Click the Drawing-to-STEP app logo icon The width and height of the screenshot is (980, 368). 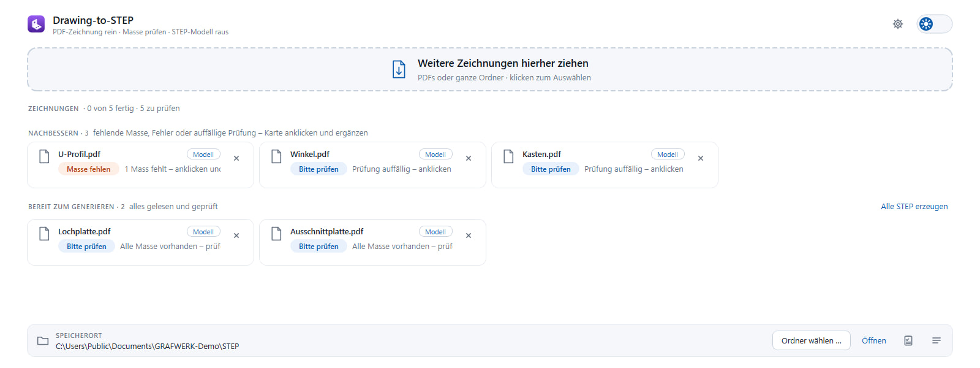point(36,24)
